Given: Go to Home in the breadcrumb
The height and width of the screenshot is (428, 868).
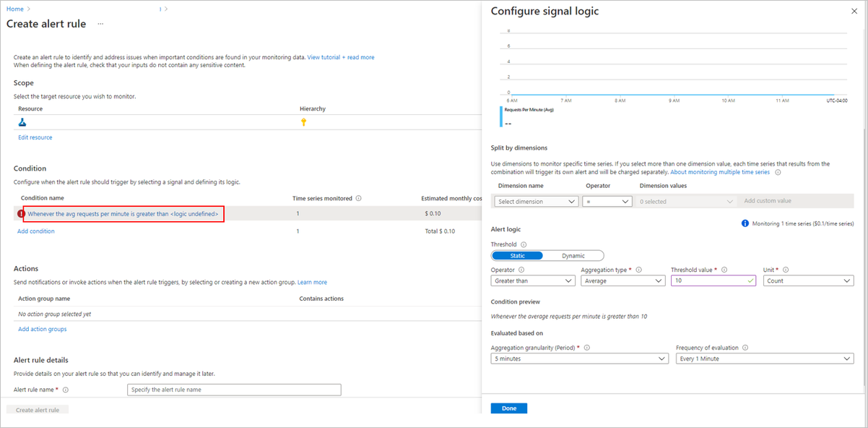Looking at the screenshot, I should pyautogui.click(x=14, y=9).
